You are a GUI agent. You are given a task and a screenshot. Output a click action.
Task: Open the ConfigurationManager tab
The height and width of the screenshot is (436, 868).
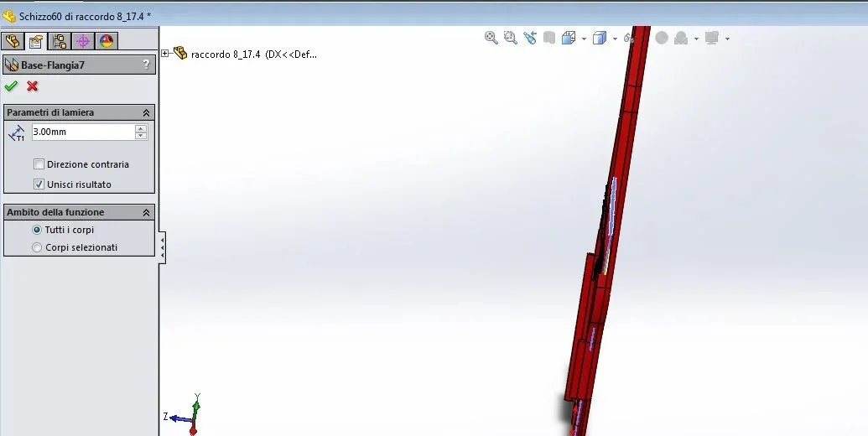pyautogui.click(x=60, y=41)
